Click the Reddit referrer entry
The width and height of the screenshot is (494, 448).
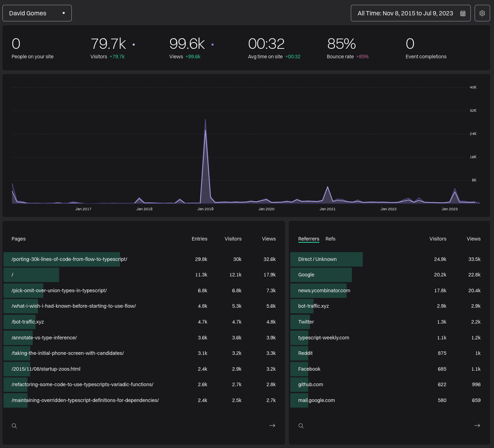click(x=305, y=353)
